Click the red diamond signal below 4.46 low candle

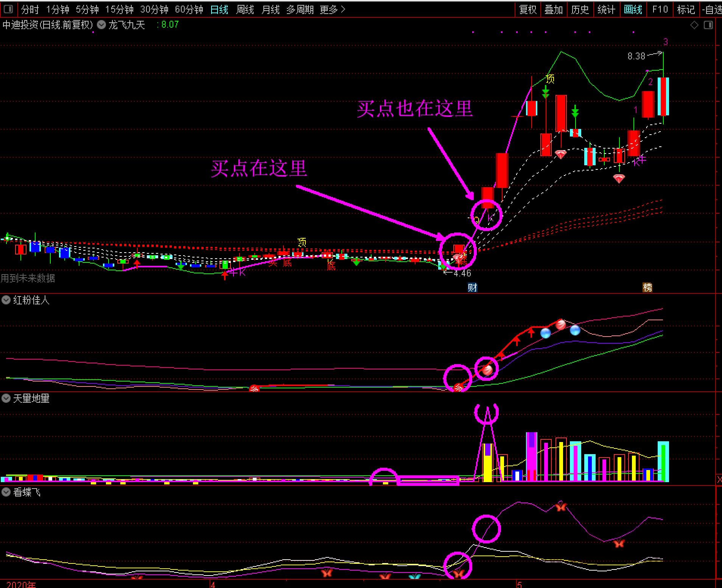(458, 258)
